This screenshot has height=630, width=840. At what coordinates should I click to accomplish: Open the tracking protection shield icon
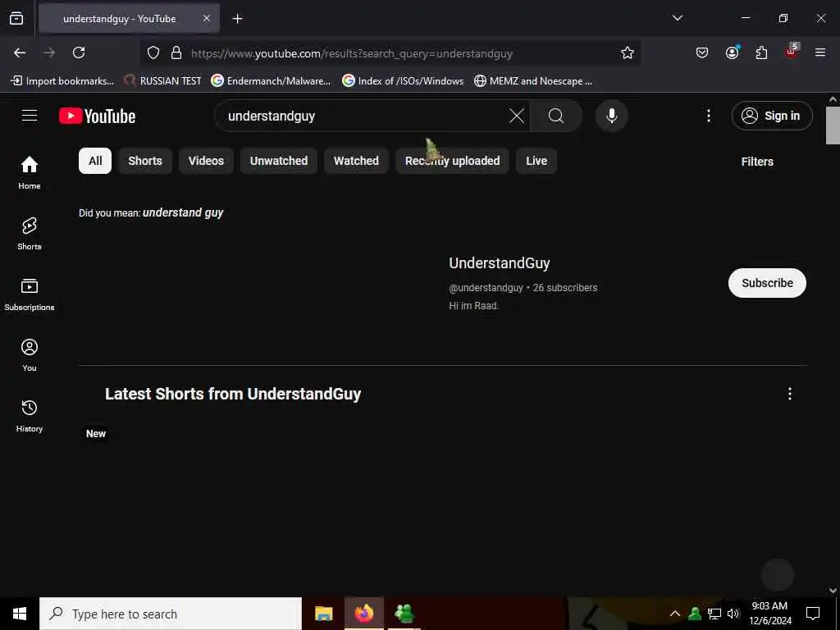[x=153, y=52]
